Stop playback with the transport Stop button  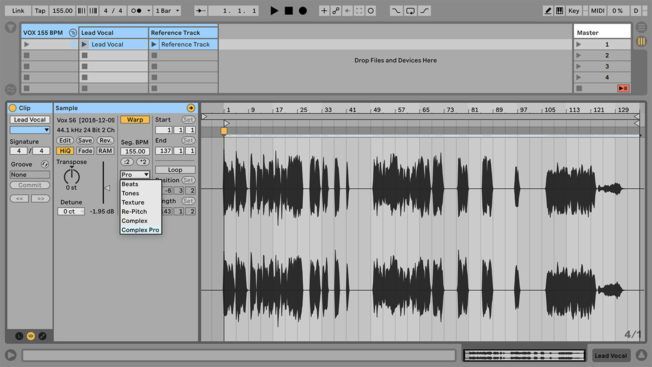[289, 11]
